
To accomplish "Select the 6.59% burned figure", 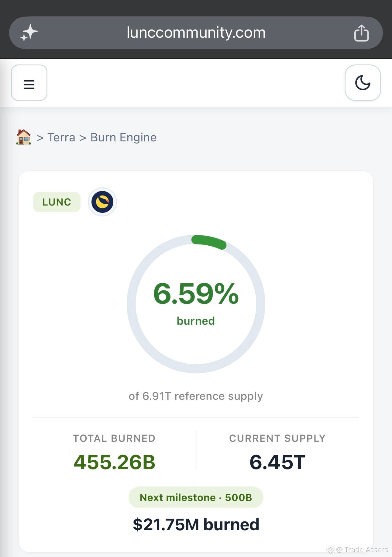I will coord(196,293).
